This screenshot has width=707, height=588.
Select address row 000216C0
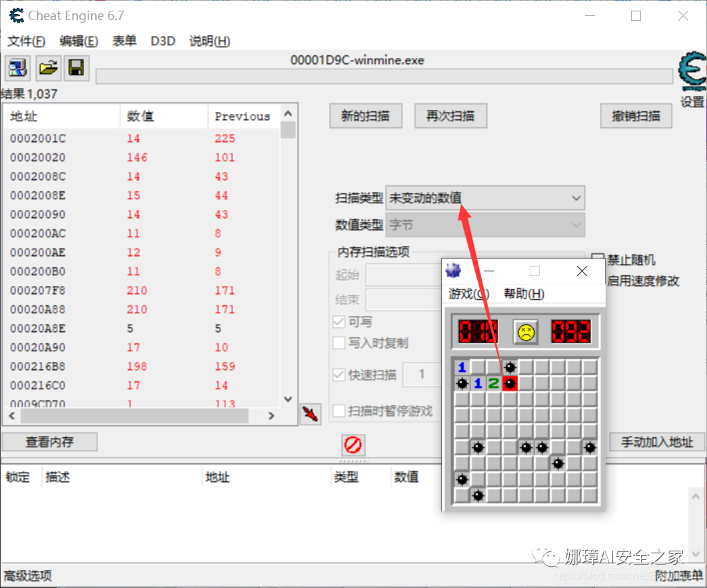(x=141, y=385)
